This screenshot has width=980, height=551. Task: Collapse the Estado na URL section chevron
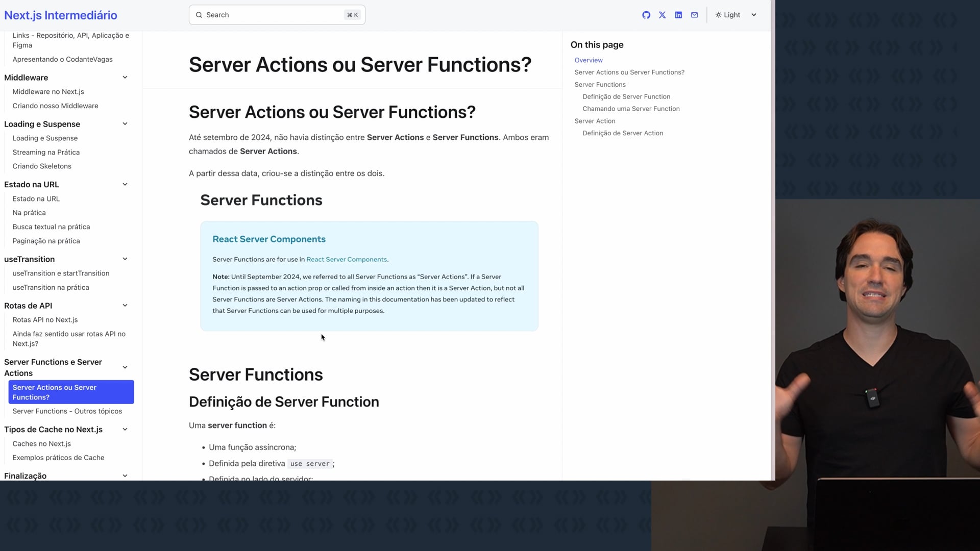(125, 184)
